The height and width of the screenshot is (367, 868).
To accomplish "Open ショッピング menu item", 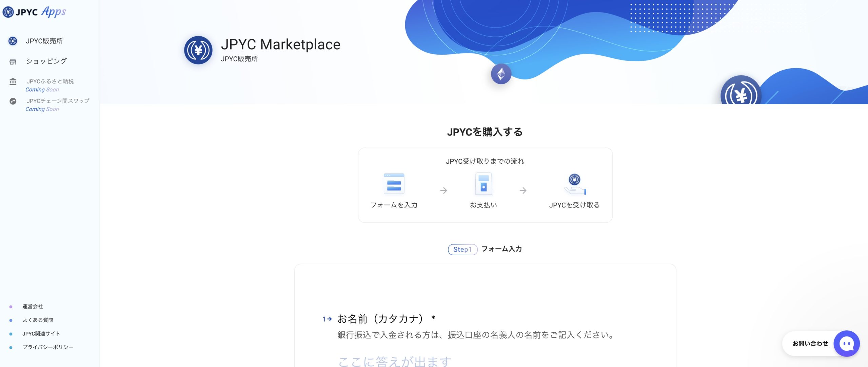I will 46,61.
